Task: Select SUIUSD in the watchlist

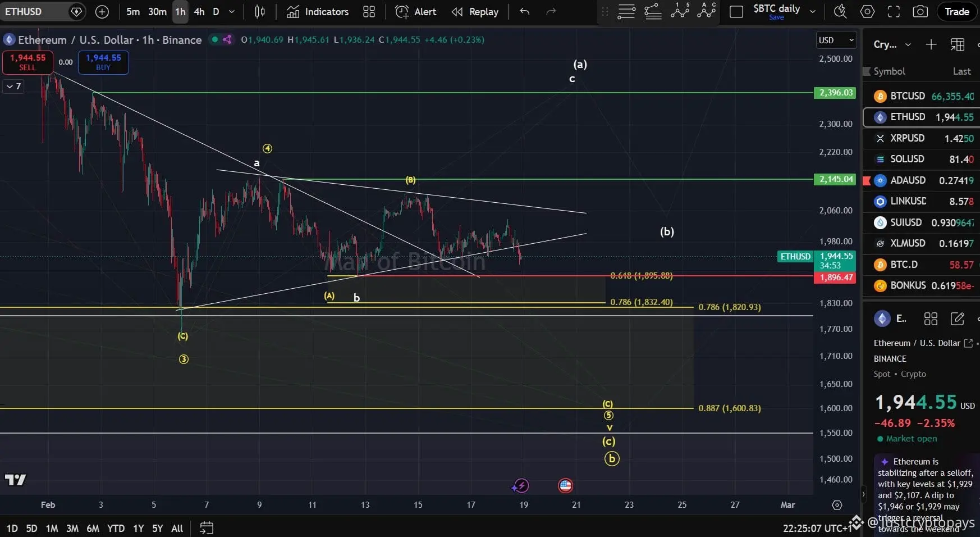Action: click(x=922, y=222)
